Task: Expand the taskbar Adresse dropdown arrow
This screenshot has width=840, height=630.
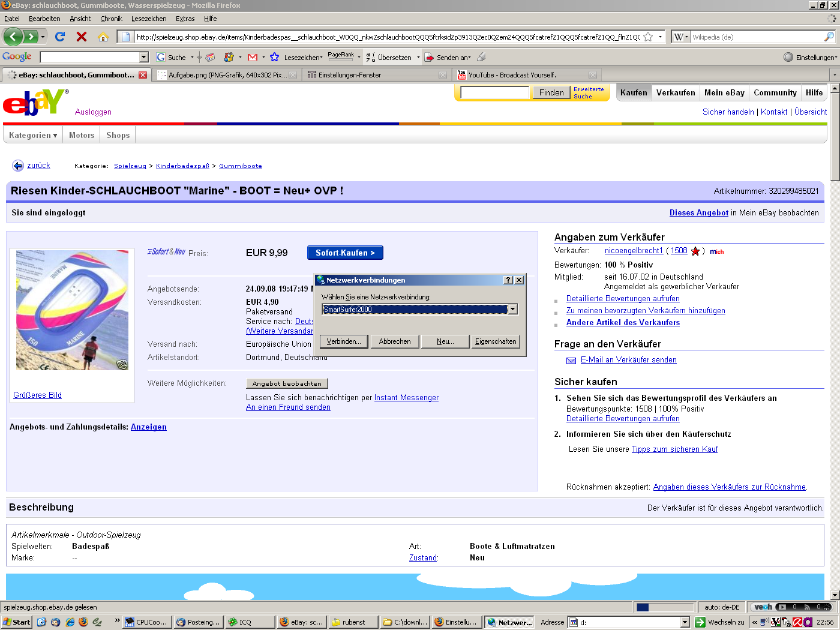Action: pyautogui.click(x=685, y=622)
